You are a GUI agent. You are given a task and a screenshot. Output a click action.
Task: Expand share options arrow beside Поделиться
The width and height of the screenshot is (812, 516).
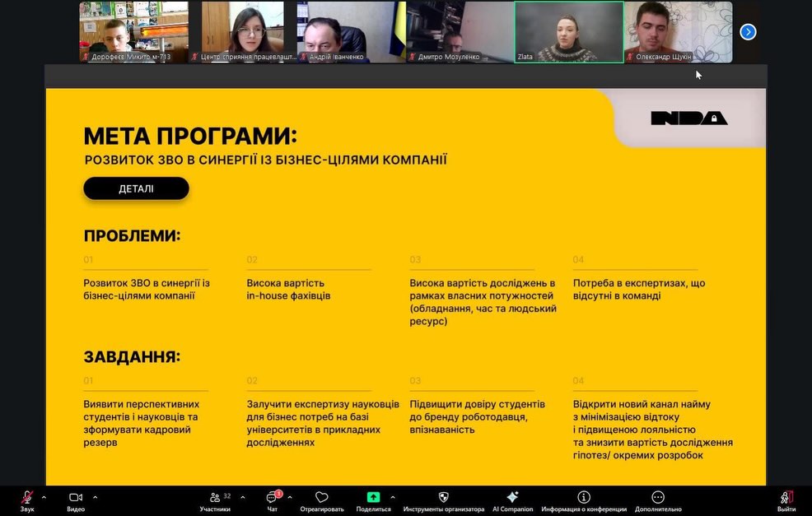392,497
